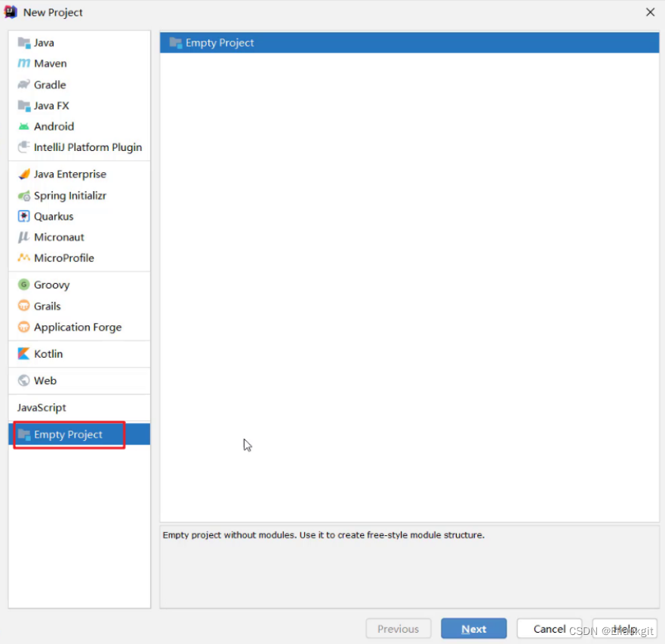The width and height of the screenshot is (665, 644).
Task: Select the 'Groovy' label
Action: pos(52,285)
